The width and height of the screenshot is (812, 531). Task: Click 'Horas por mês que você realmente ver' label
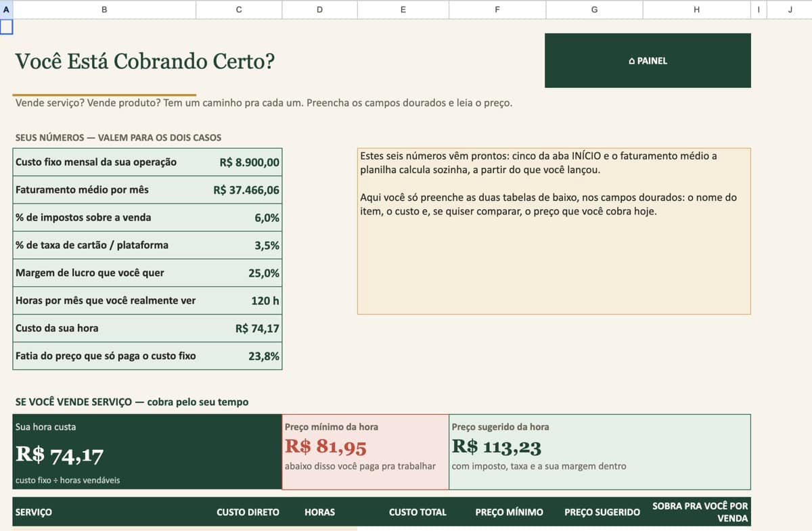(106, 300)
